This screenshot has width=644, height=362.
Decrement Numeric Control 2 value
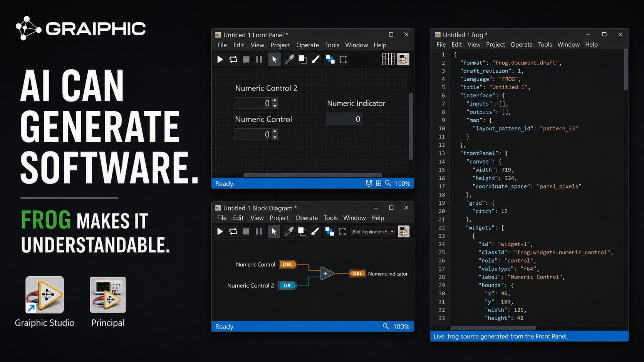coord(275,106)
